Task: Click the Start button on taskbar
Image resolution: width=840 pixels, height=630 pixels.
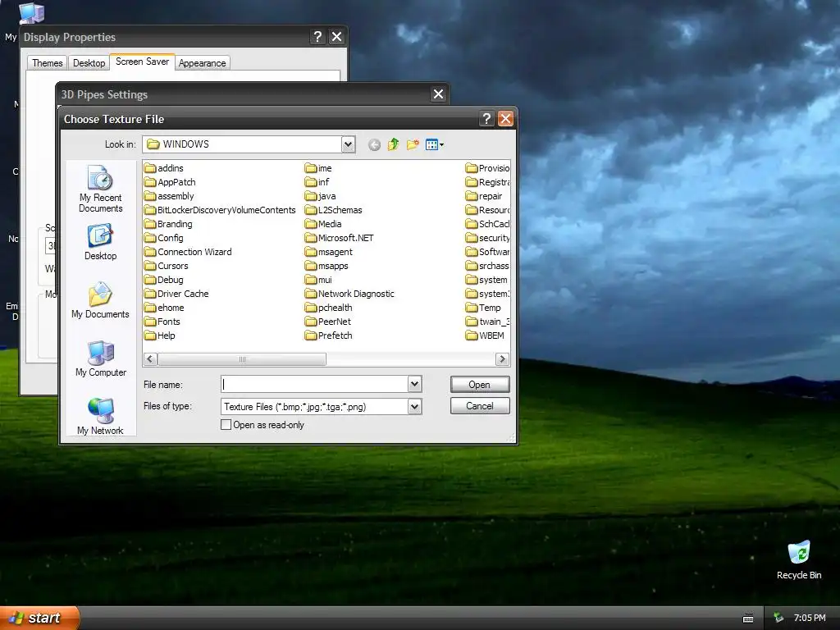Action: coord(39,618)
